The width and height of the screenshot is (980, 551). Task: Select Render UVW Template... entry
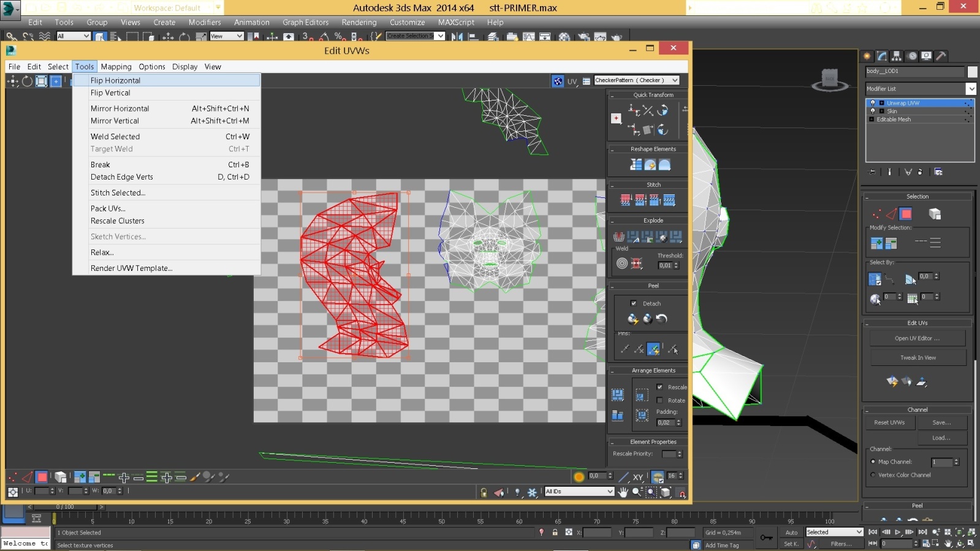point(166,268)
